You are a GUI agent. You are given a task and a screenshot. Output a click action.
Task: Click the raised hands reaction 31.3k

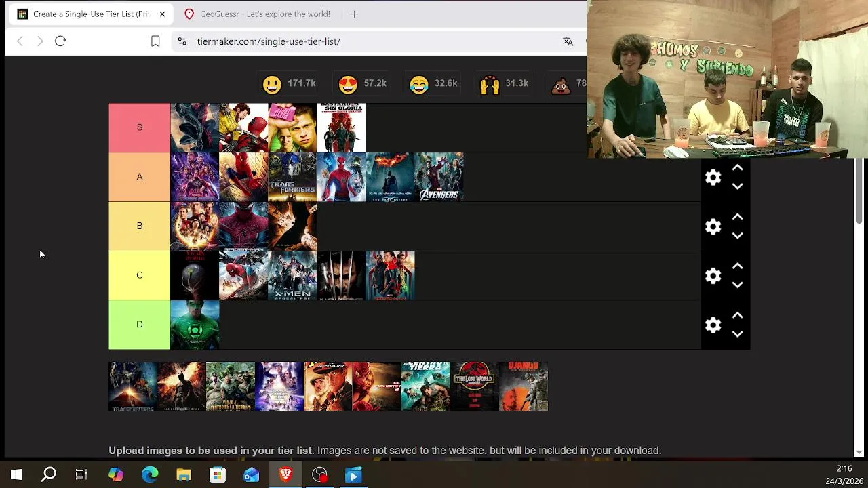click(x=504, y=83)
